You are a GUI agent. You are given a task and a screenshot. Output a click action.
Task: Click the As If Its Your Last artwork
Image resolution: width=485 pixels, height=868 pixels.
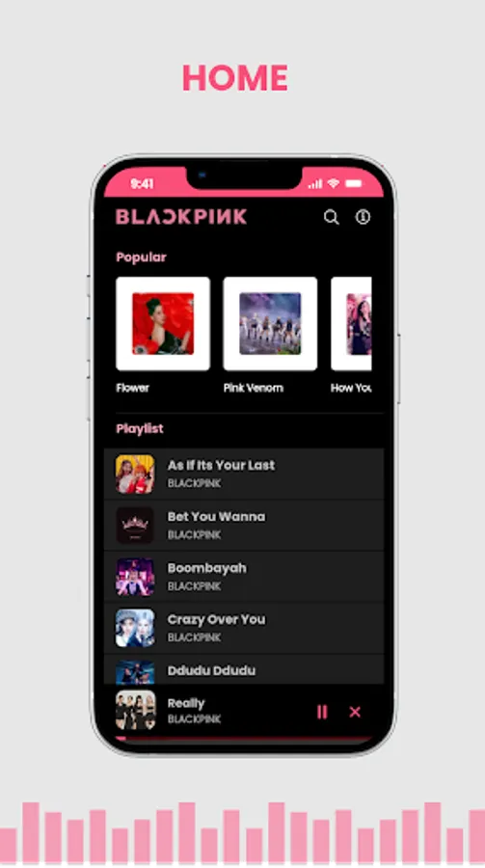coord(135,474)
